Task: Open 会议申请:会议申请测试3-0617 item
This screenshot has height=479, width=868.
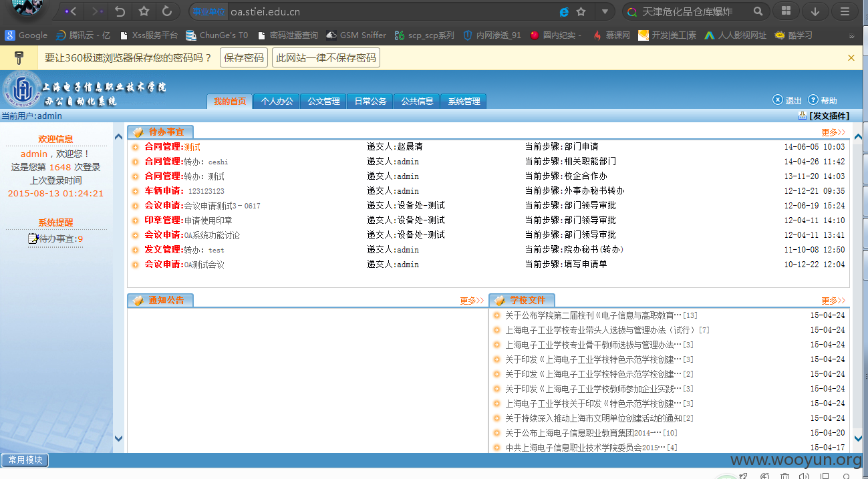Action: 202,206
